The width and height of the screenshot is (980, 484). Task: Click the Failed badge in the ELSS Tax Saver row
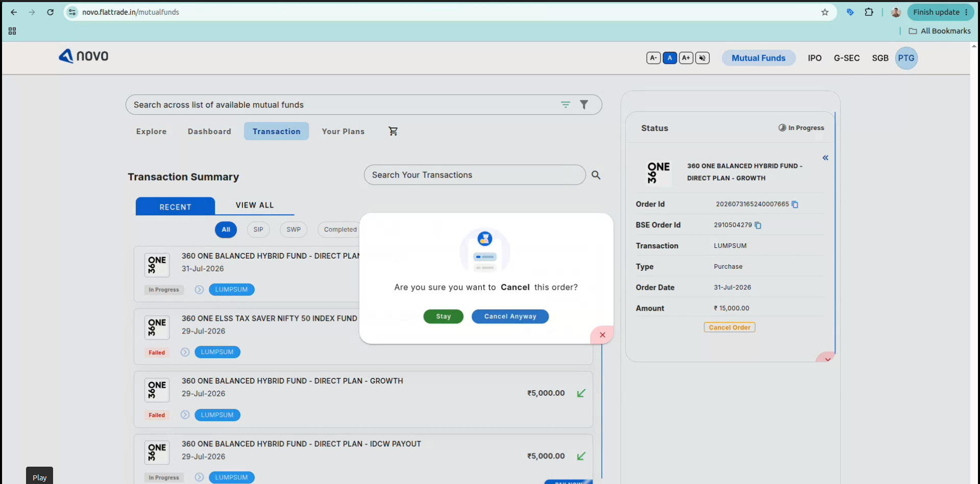[157, 352]
